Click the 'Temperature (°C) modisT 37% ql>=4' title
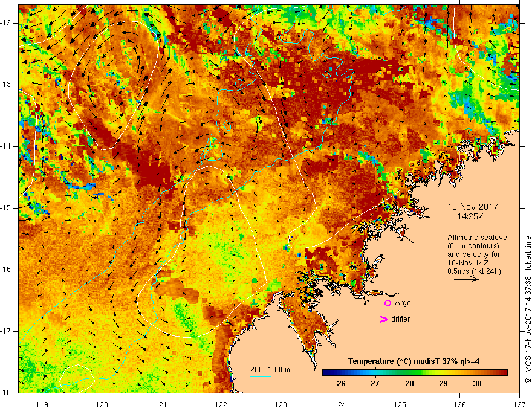The width and height of the screenshot is (532, 411). (414, 361)
